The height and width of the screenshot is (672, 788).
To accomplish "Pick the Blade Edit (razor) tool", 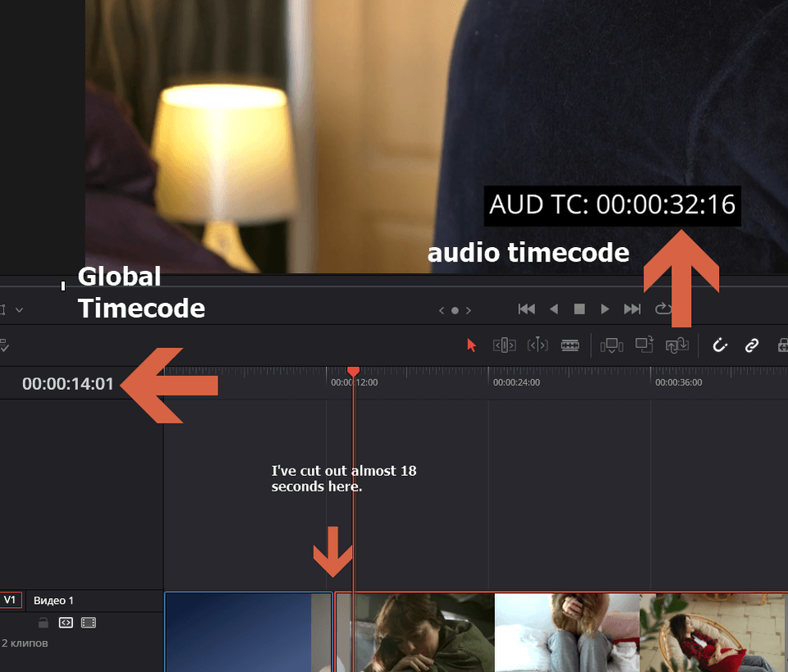I will click(570, 345).
